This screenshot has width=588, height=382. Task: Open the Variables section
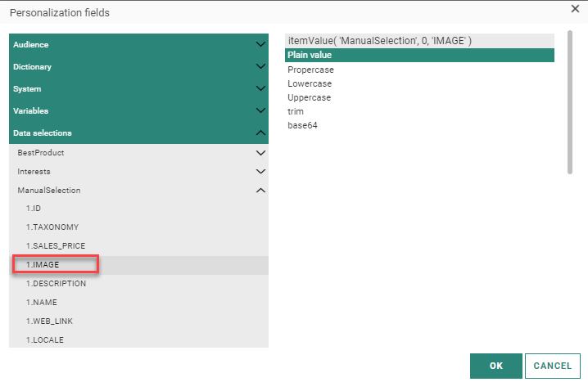[x=138, y=110]
